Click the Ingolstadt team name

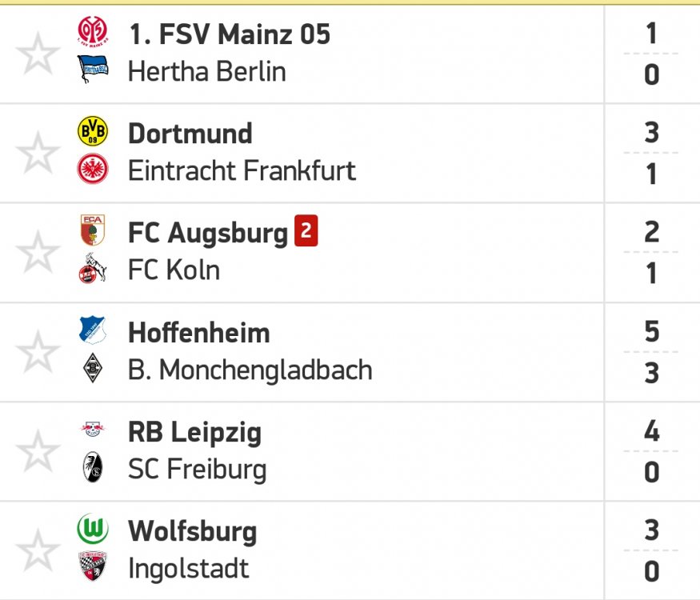(188, 569)
